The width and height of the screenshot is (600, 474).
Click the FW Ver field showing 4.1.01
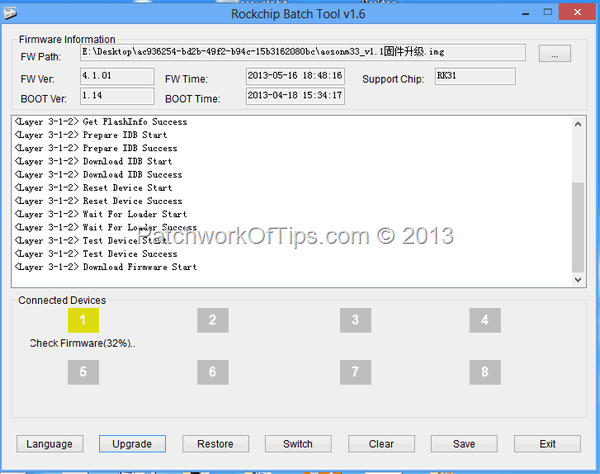pyautogui.click(x=117, y=76)
